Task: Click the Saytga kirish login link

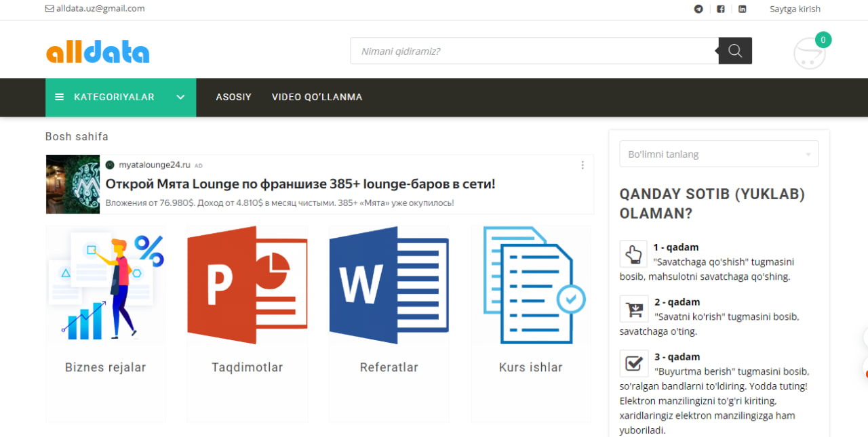Action: pos(795,9)
